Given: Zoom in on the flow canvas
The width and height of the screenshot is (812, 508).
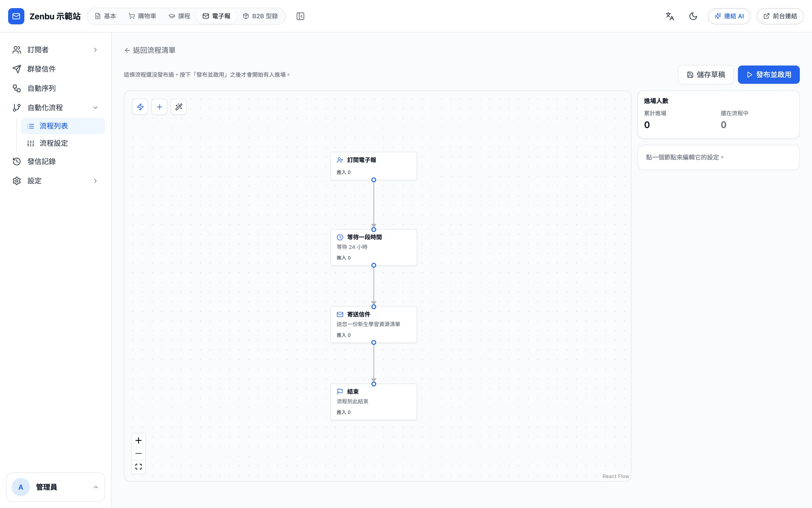Looking at the screenshot, I should point(139,440).
